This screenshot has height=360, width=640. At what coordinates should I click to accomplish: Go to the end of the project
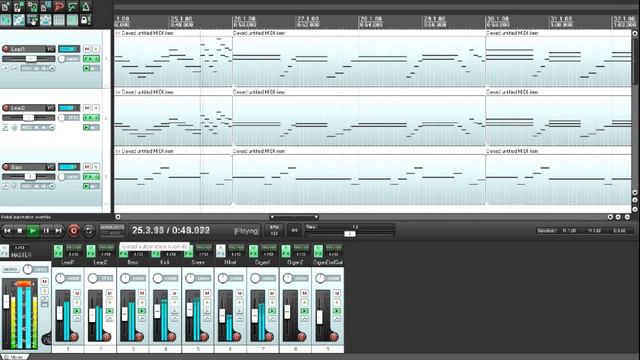[58, 231]
